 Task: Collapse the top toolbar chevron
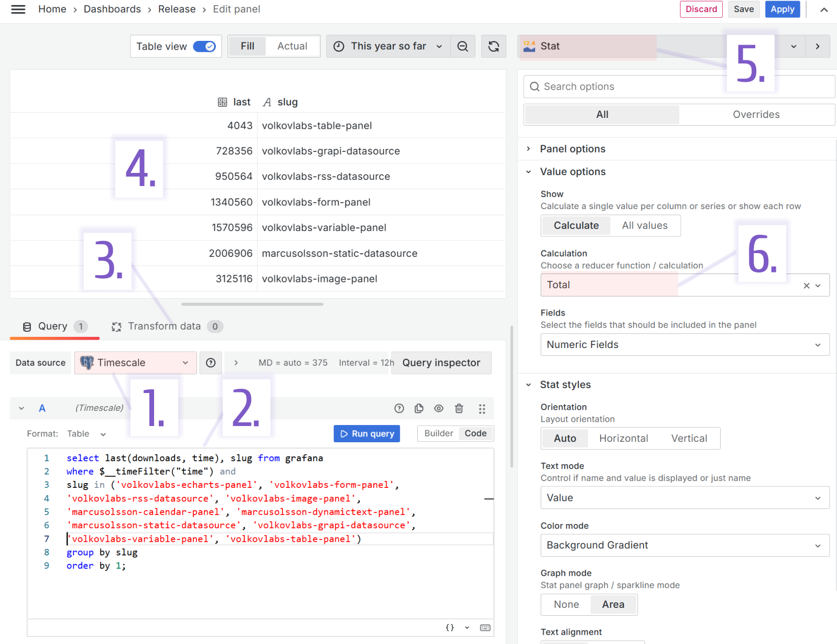coord(824,9)
